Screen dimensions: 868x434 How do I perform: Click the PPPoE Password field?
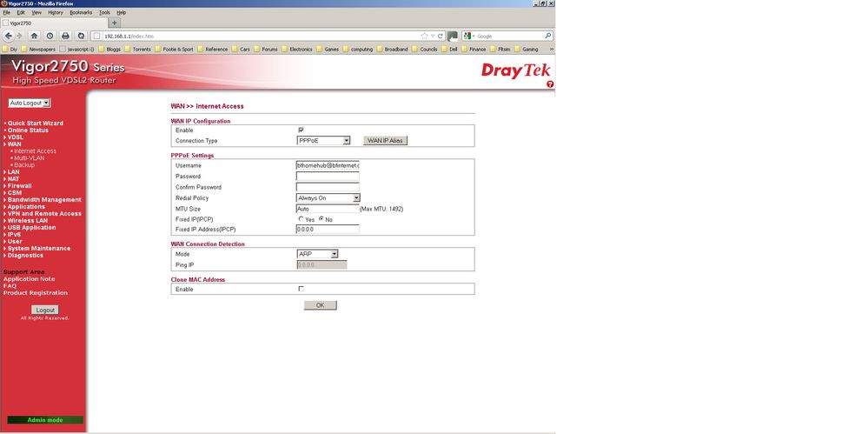point(328,177)
